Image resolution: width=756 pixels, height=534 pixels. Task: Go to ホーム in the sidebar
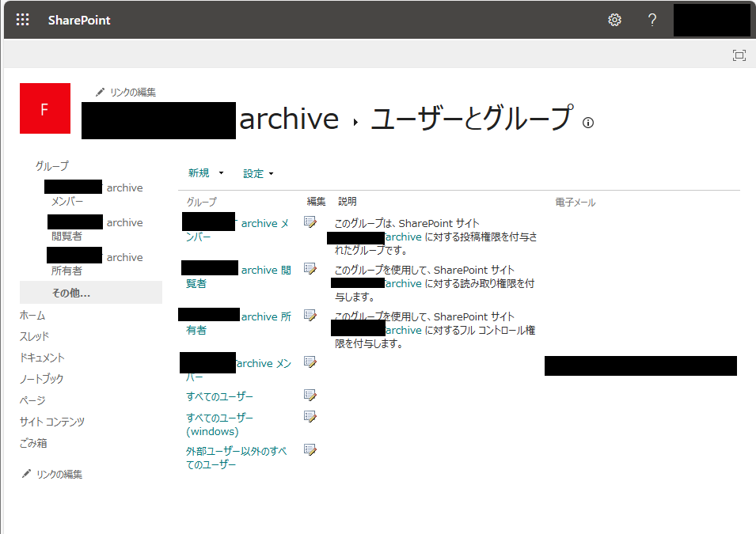coord(32,315)
